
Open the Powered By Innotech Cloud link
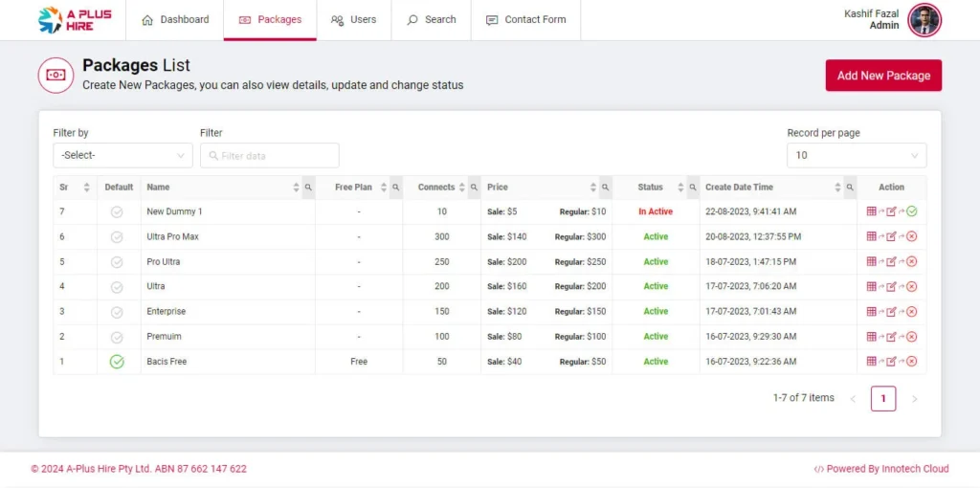coord(881,469)
